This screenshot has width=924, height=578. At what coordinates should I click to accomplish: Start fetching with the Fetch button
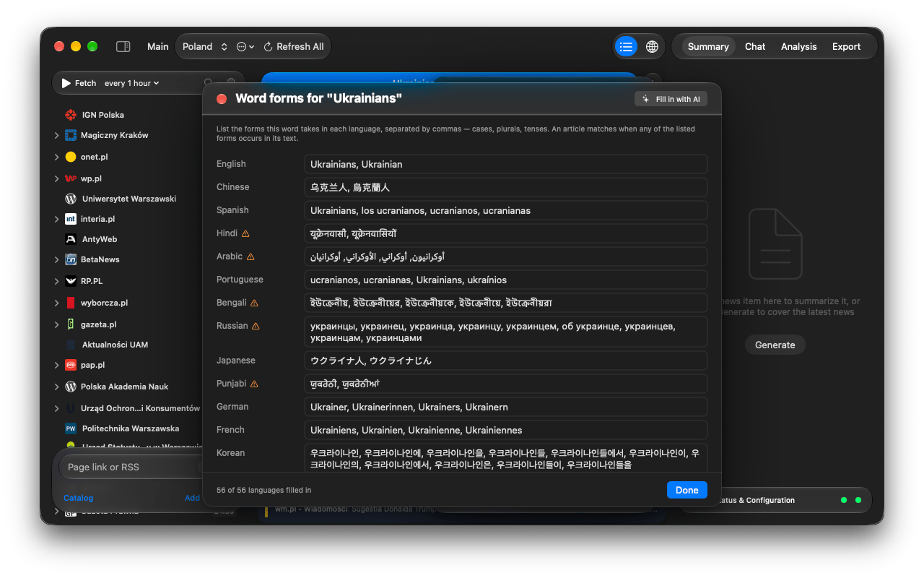tap(79, 83)
